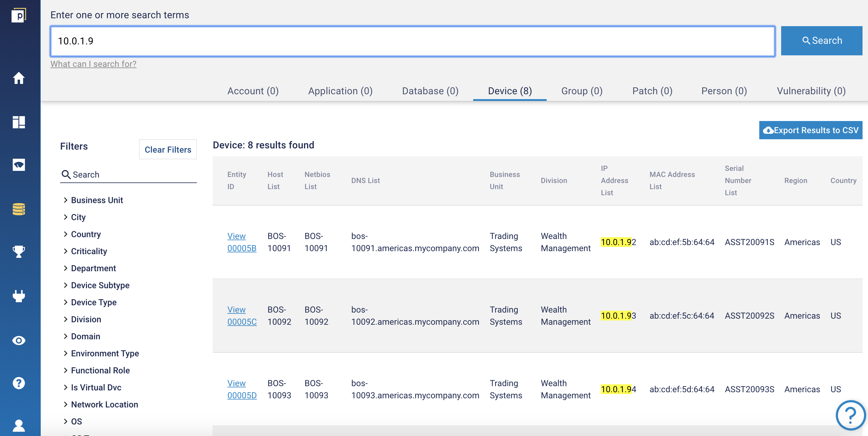
Task: Click the blue Search button
Action: pos(822,41)
